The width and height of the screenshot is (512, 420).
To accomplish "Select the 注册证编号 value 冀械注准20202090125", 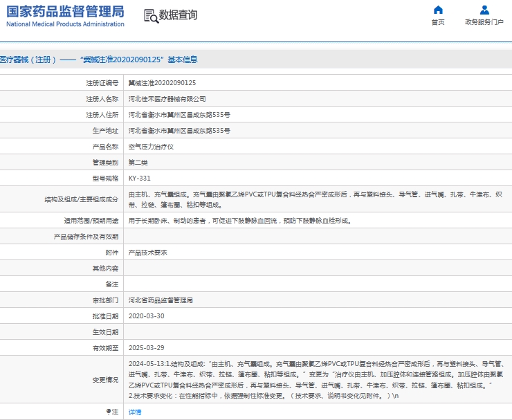I will [162, 83].
